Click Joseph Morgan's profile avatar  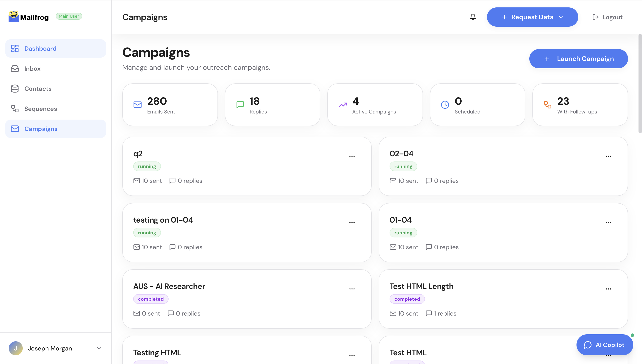16,348
